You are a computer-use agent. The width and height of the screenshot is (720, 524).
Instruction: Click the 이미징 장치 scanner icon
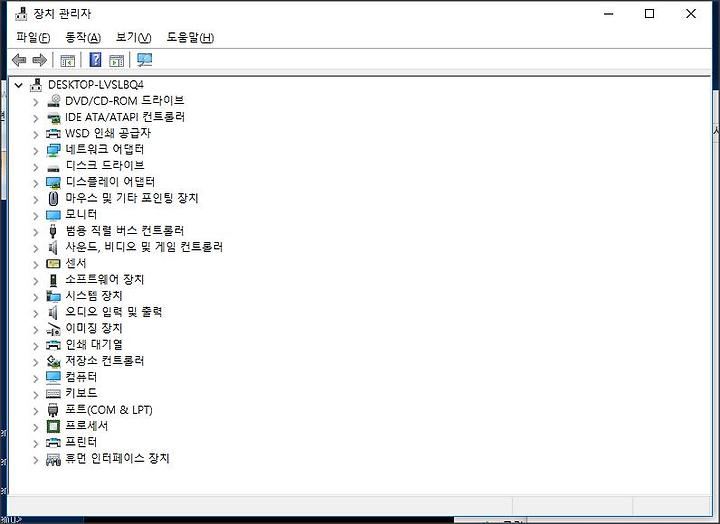(x=53, y=329)
